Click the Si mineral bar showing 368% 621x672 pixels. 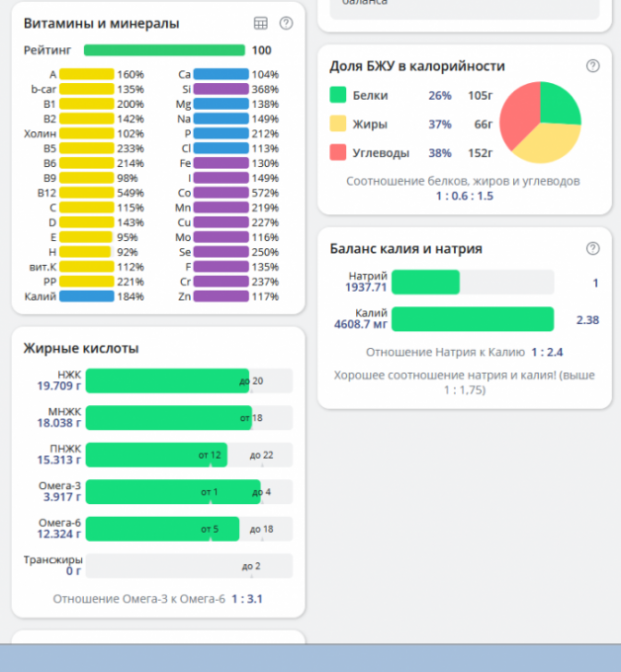coord(221,89)
